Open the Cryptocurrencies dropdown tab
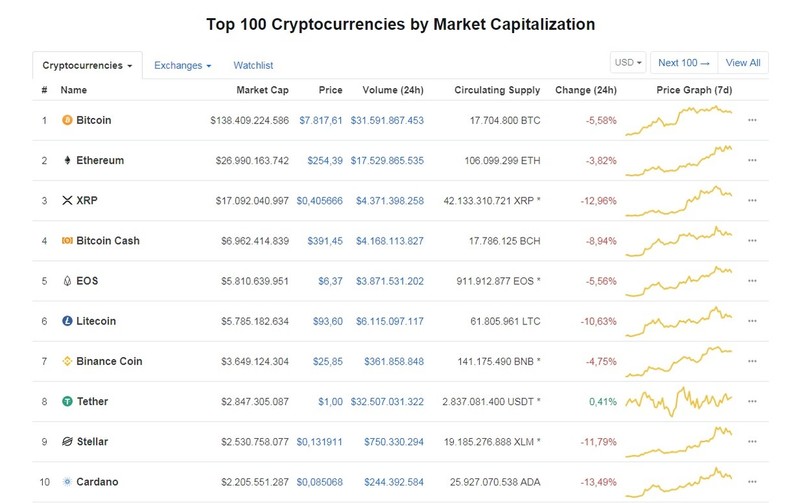800x503 pixels. pos(87,65)
